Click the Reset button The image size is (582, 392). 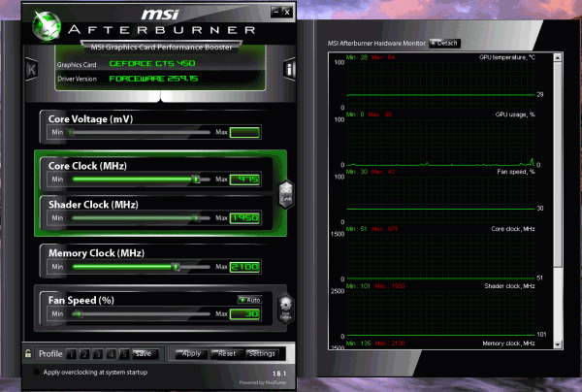(x=226, y=354)
